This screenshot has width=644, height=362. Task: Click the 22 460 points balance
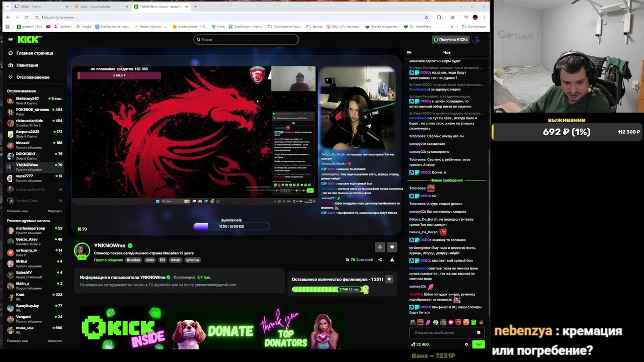point(420,344)
